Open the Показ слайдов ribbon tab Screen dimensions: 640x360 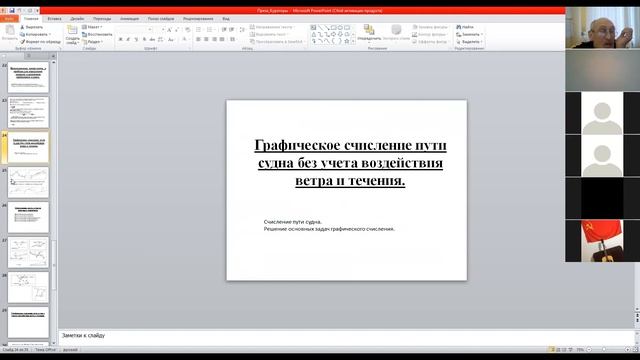click(x=161, y=19)
